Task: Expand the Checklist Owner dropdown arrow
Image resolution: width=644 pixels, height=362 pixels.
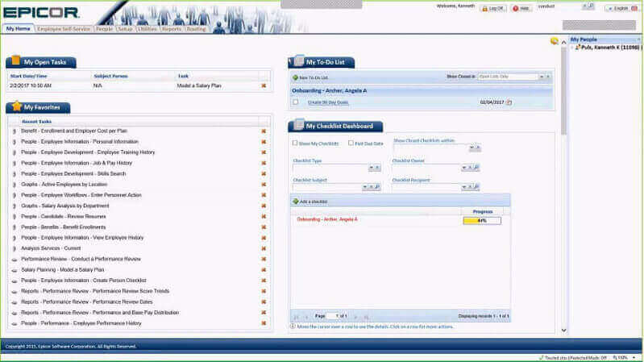Action: [464, 168]
